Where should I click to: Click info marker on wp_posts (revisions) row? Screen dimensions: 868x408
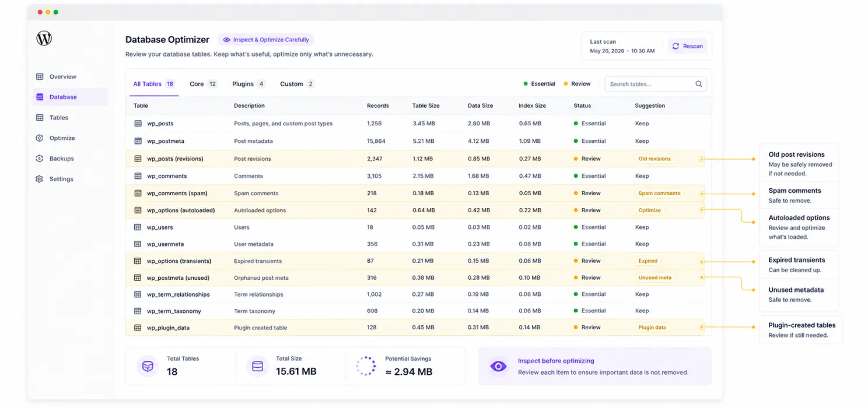coord(702,159)
